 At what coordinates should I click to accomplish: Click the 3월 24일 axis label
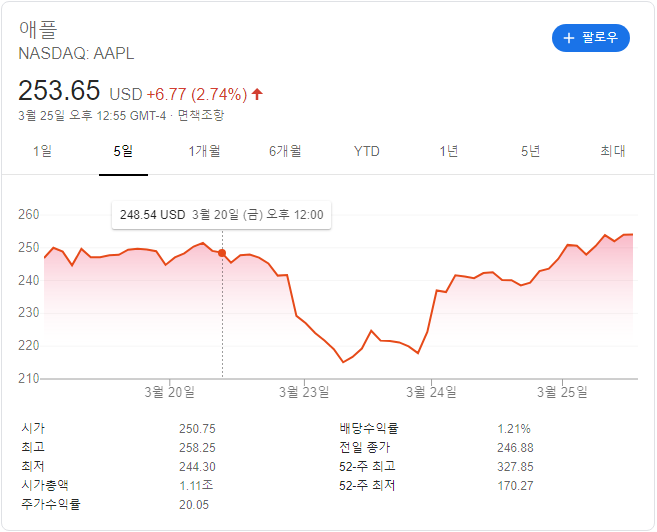pyautogui.click(x=431, y=393)
